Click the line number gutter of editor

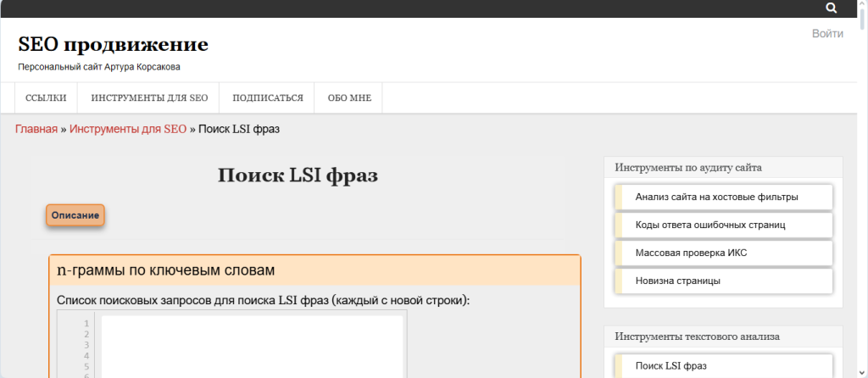point(78,346)
